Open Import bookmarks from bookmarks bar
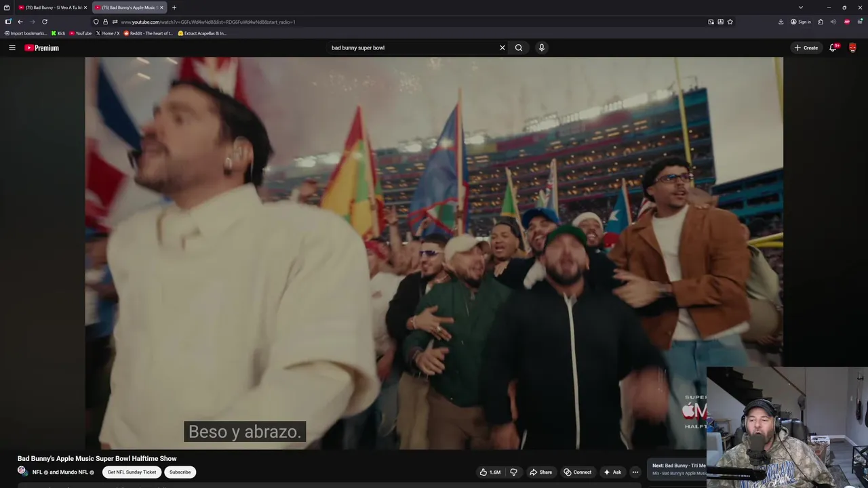868x488 pixels. [26, 33]
